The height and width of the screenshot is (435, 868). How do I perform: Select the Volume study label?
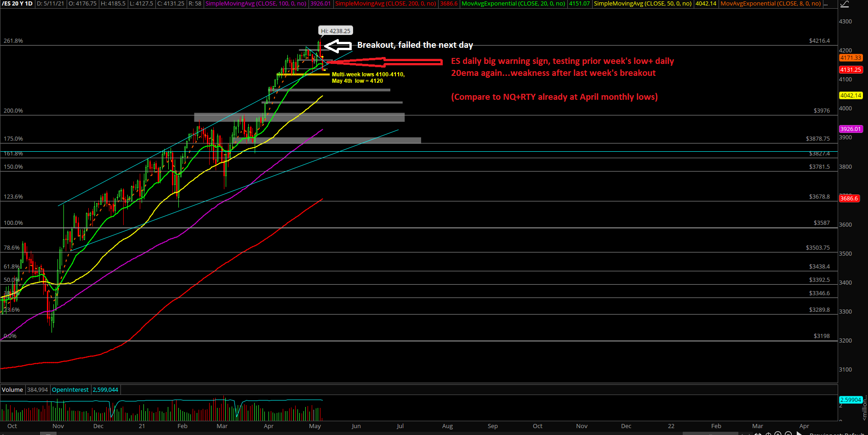point(12,389)
